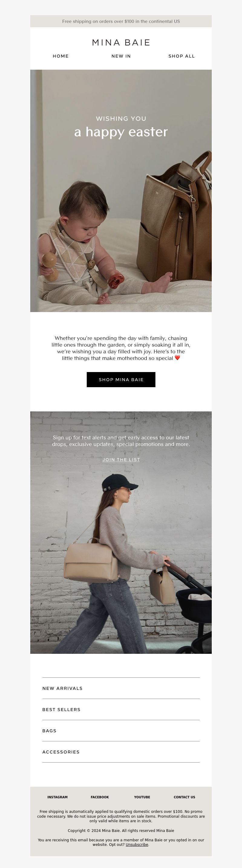Visit the INSTAGRAM footer link
Image resolution: width=242 pixels, height=868 pixels.
point(57,797)
